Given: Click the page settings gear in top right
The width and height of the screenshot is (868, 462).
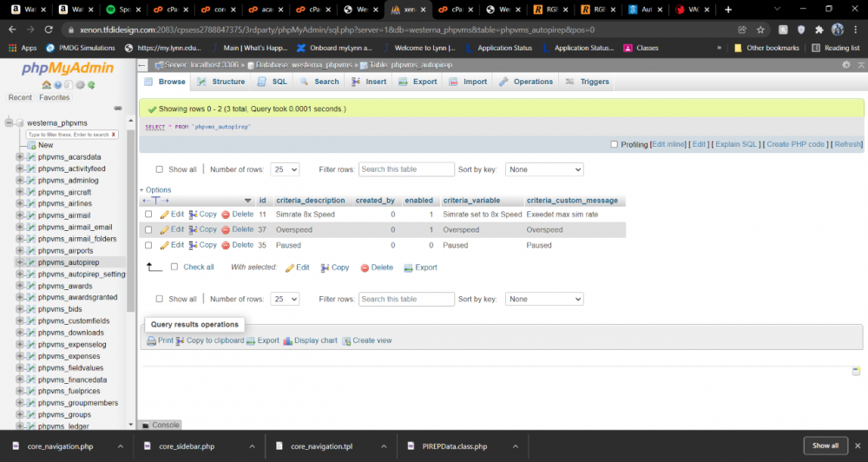Looking at the screenshot, I should point(845,65).
